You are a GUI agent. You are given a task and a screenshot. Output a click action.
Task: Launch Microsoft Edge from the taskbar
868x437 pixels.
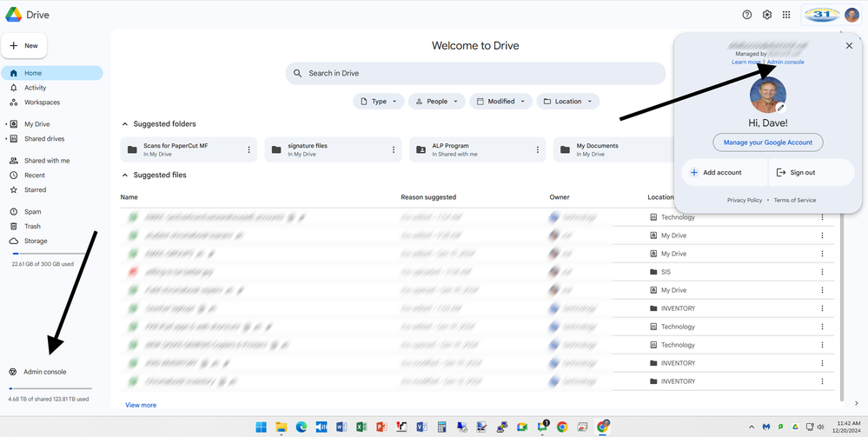tap(301, 427)
